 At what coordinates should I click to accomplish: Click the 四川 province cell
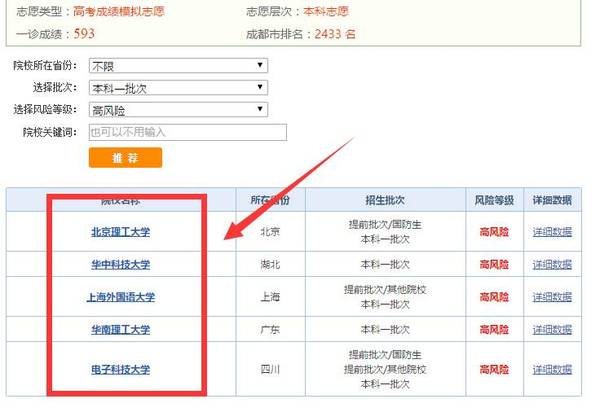270,370
